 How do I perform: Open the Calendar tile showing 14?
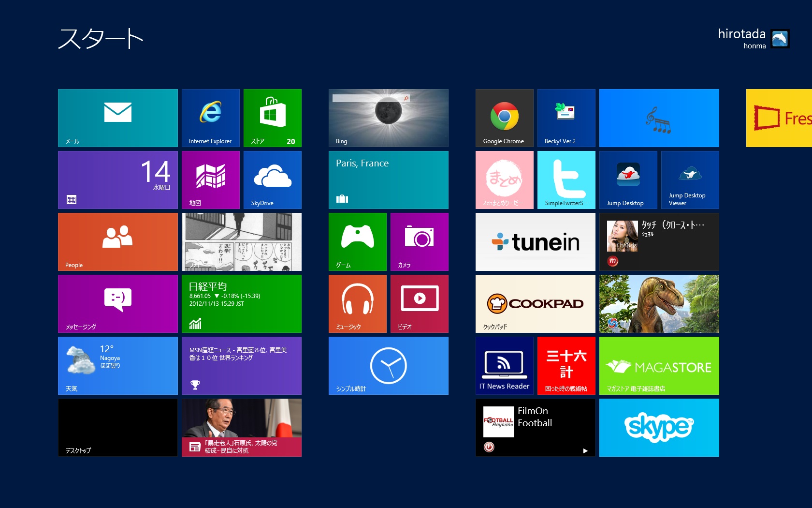[118, 180]
